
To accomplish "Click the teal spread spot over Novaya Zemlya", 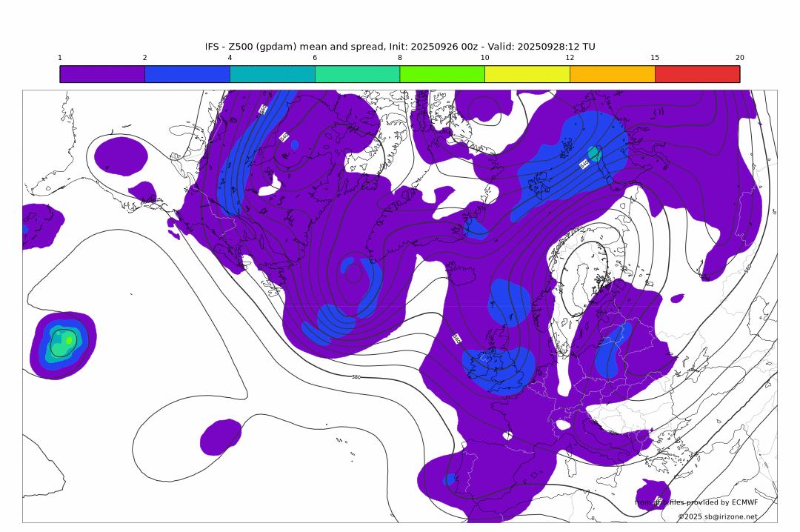I will point(593,153).
